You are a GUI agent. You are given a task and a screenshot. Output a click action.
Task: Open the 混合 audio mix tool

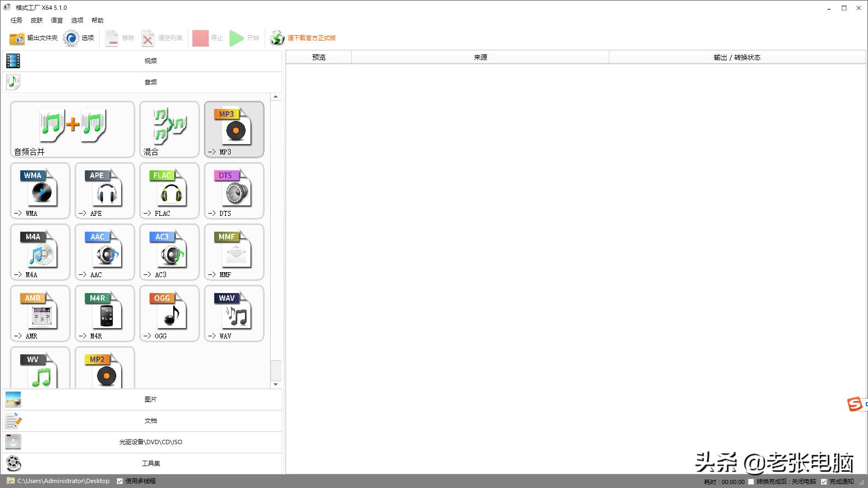(x=169, y=129)
